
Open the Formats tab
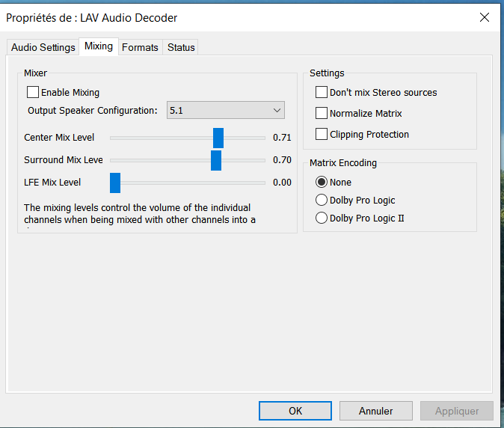[140, 47]
